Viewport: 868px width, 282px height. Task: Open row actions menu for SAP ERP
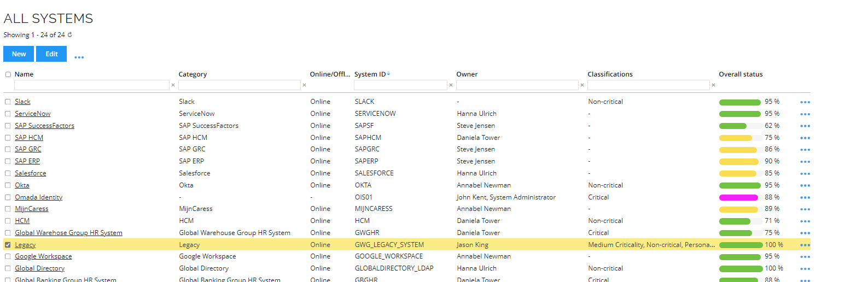click(805, 162)
